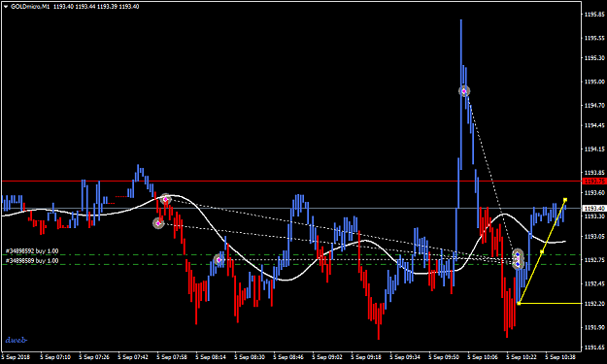Screen dimensions: 607x364
Task: Select the order label #34898592 buy 1.00
Action: [x=32, y=251]
